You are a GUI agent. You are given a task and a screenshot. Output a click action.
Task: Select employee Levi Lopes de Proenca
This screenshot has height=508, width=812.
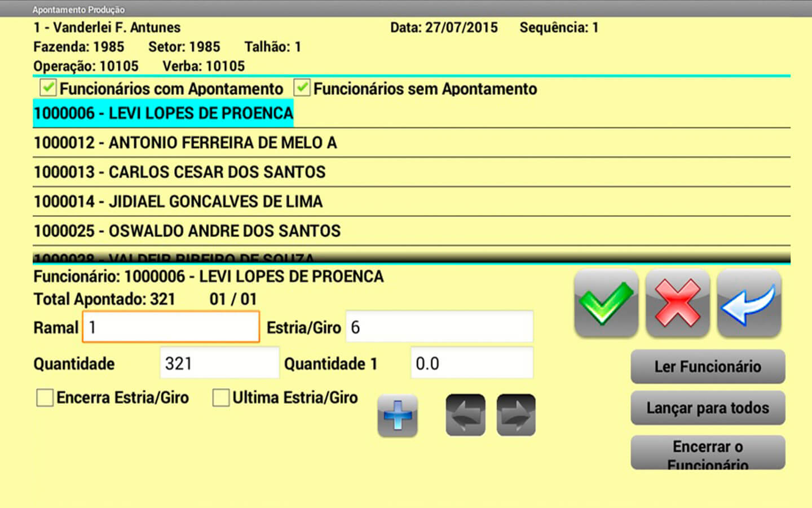164,113
